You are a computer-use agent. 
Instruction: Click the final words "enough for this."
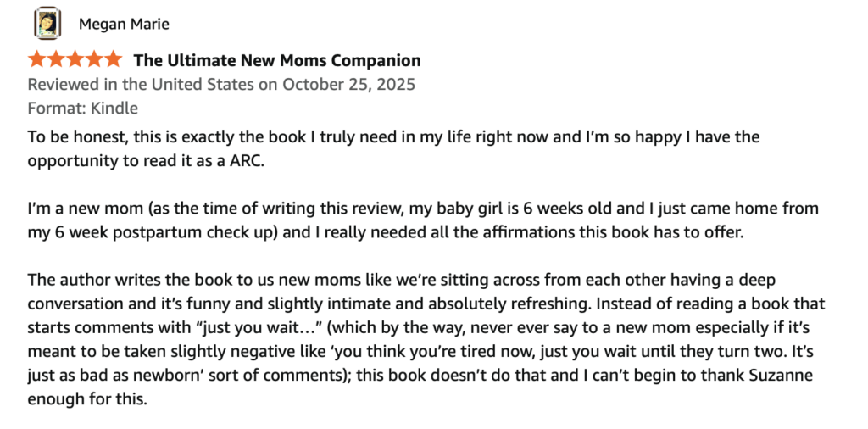click(x=88, y=398)
